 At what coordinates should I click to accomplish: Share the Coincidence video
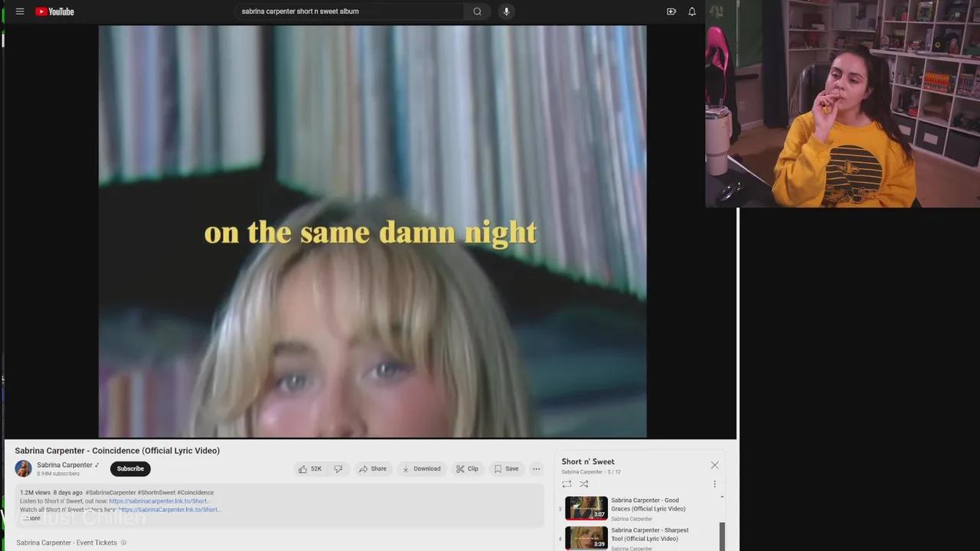coord(373,468)
